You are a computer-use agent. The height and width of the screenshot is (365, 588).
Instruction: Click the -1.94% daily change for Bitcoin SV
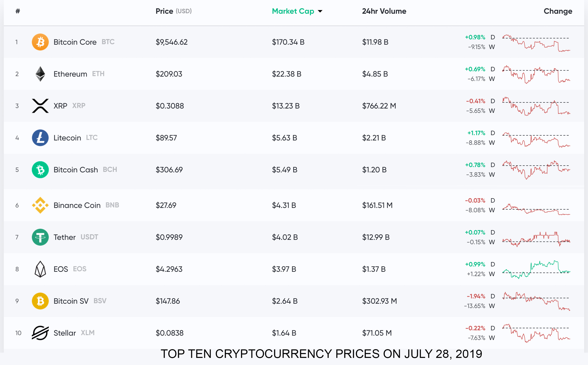point(476,296)
